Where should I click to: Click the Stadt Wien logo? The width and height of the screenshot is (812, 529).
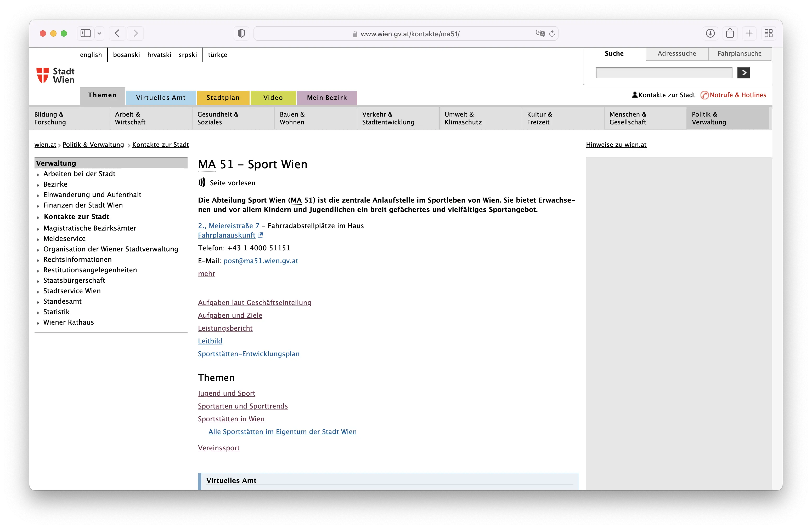[x=56, y=75]
